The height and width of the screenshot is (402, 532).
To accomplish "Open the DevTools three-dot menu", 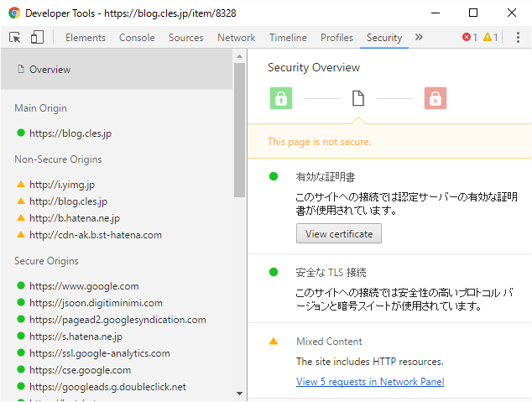I will 518,38.
